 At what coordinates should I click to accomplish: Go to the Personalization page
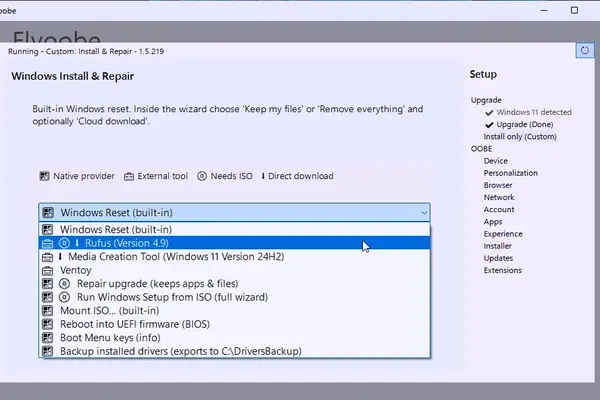pos(510,173)
